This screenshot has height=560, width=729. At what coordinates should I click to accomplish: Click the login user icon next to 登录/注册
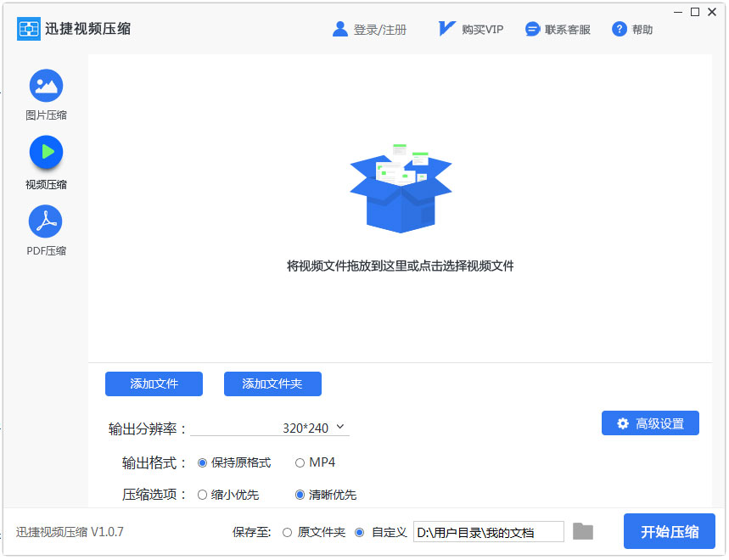tap(340, 28)
